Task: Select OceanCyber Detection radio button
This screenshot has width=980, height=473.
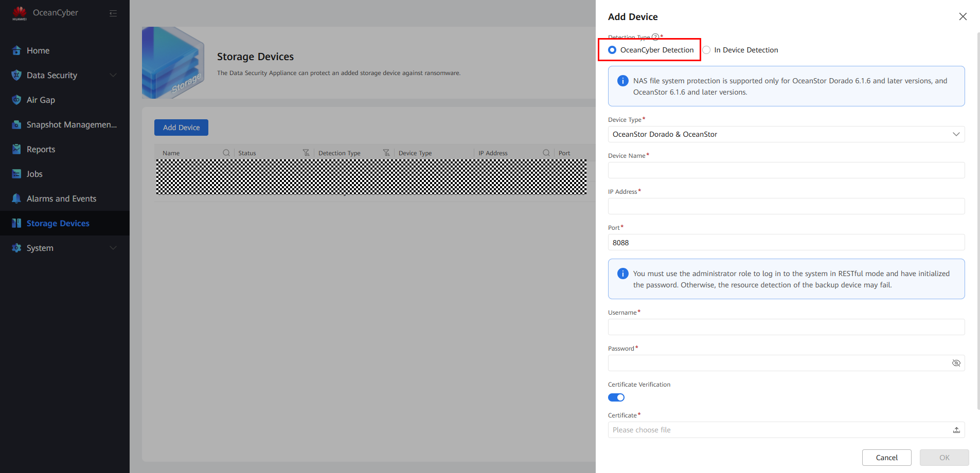Action: [612, 50]
